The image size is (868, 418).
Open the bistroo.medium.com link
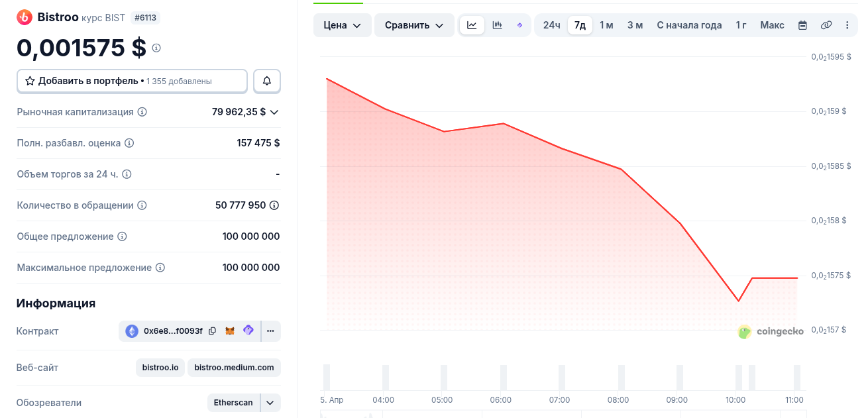tap(234, 368)
